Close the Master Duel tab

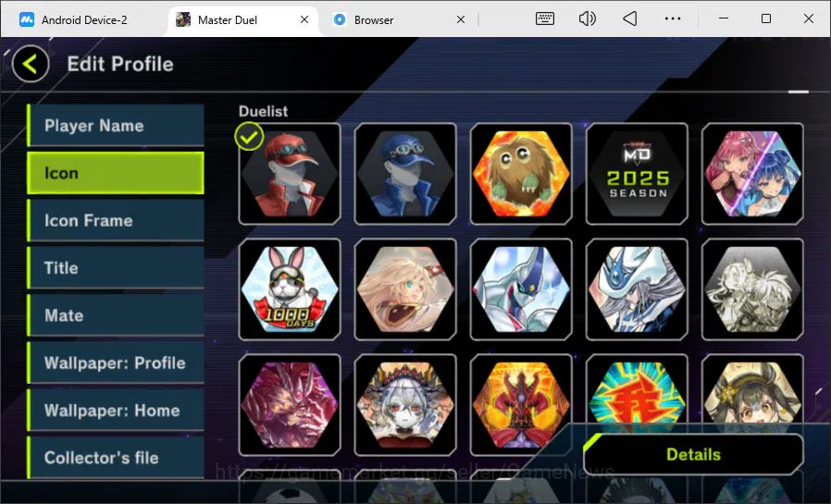(x=304, y=19)
